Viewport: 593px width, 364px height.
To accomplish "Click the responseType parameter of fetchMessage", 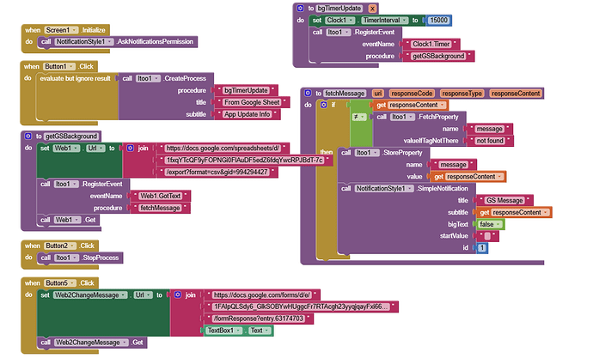I will [x=462, y=93].
